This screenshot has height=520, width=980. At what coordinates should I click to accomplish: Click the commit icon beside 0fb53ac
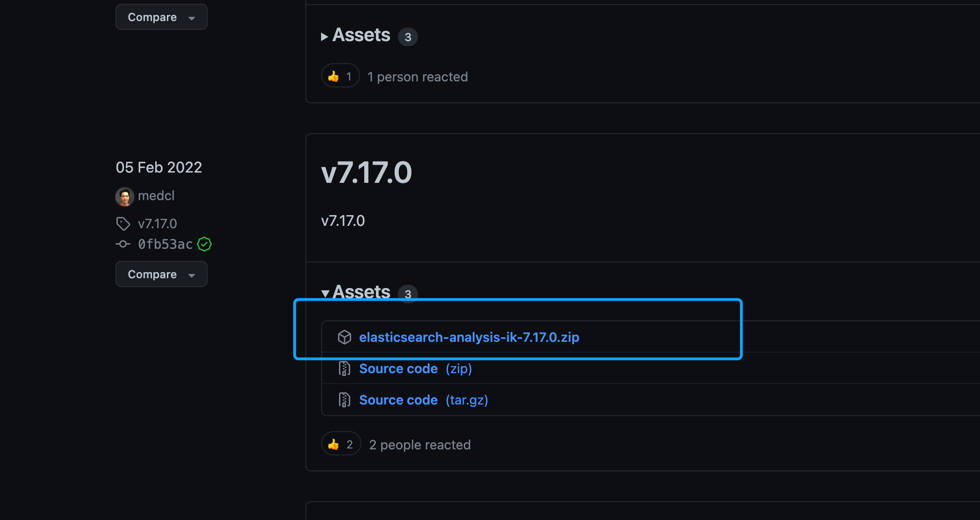coord(123,244)
